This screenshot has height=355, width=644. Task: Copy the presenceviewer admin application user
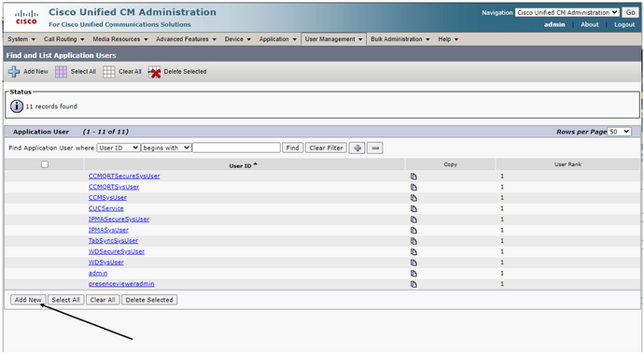[x=413, y=284]
